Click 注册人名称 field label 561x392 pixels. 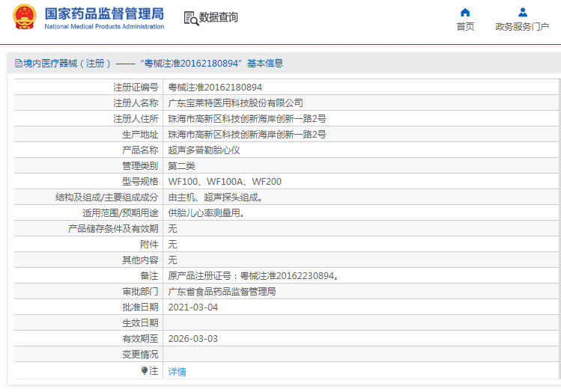(x=136, y=103)
